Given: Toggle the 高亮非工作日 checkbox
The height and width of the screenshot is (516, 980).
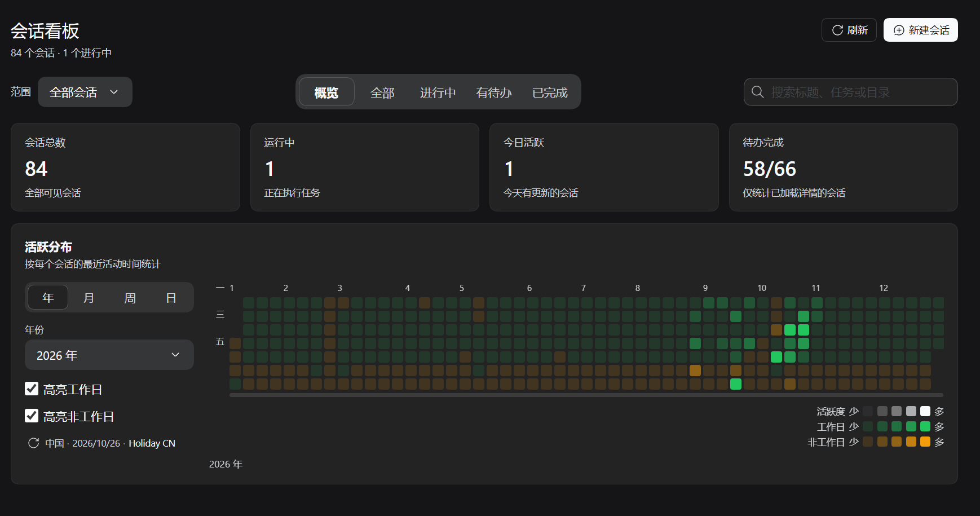Looking at the screenshot, I should coord(32,416).
